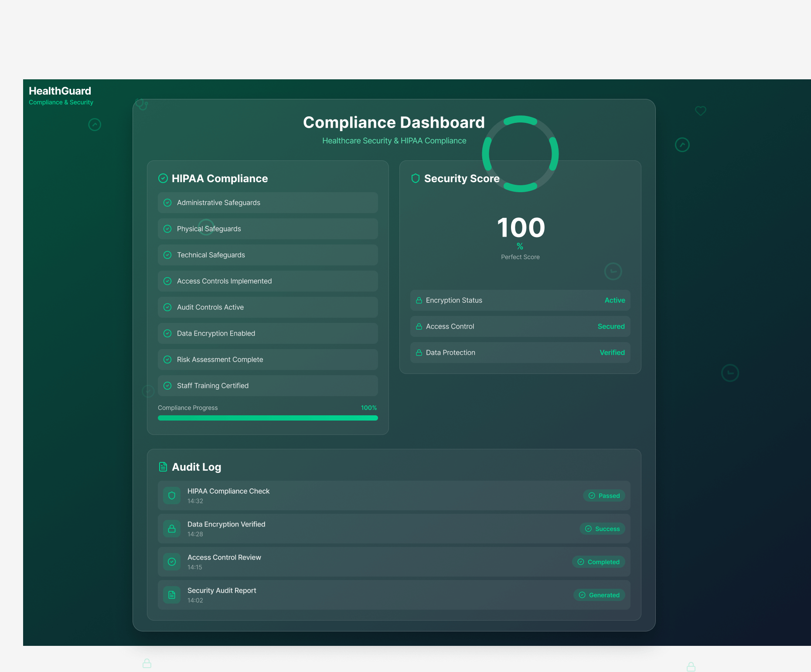Screen dimensions: 811x672
Task: Click the shield icon for HIPAA Compliance Check
Action: coord(172,496)
